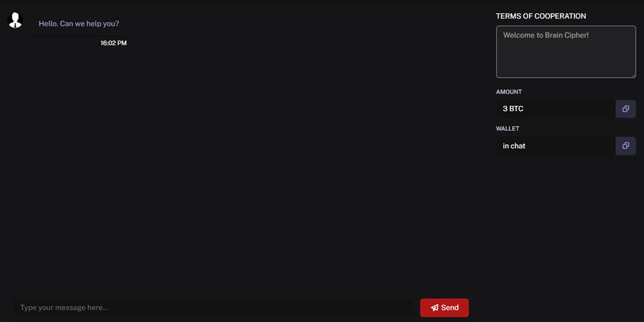
Task: Click the word Send on red button
Action: [x=450, y=307]
